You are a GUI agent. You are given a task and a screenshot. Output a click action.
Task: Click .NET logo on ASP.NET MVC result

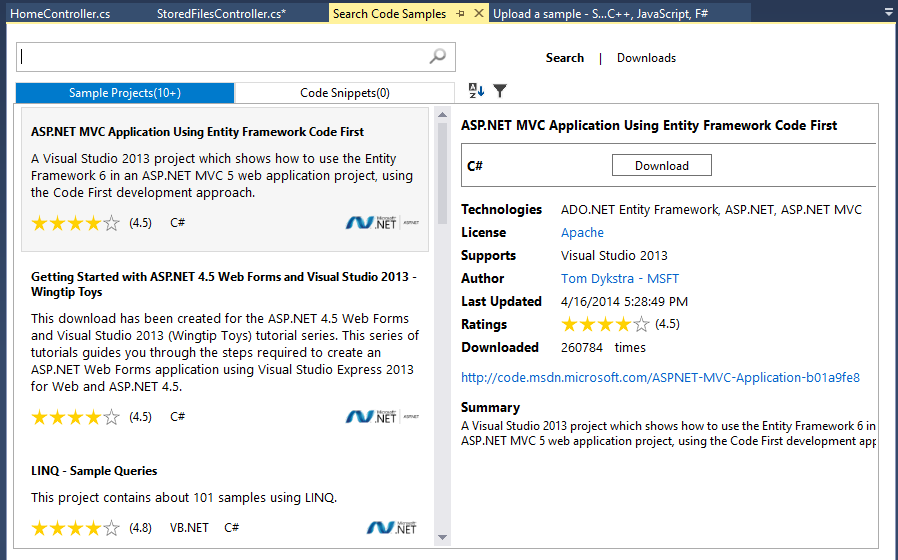[382, 223]
